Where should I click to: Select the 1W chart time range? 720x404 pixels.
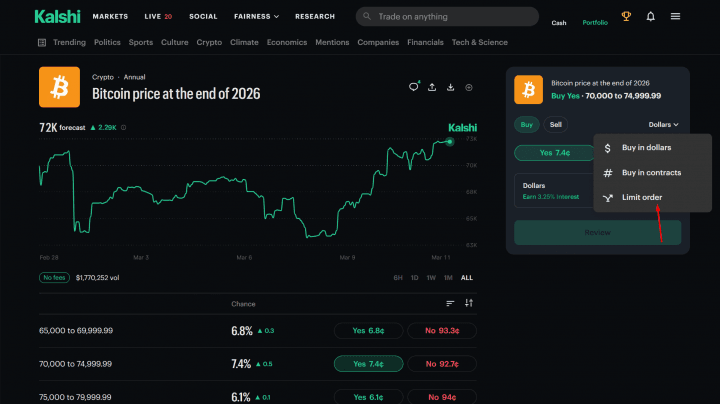coord(430,277)
